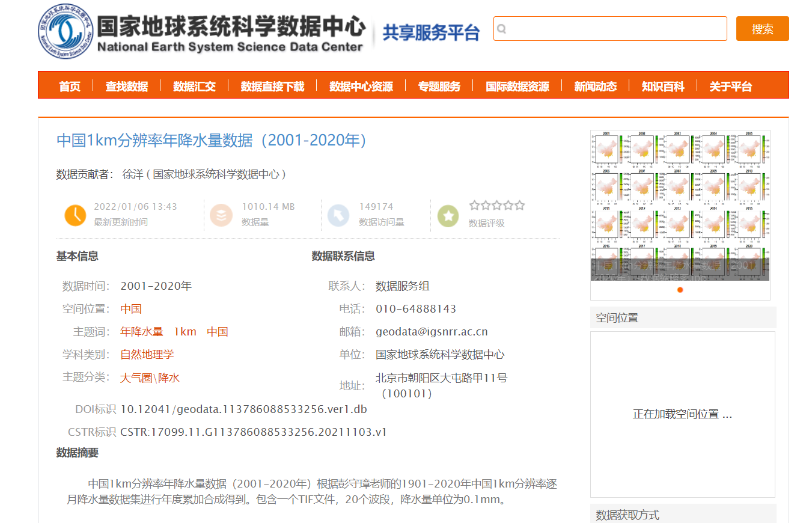812x523 pixels.
Task: Select the orange carousel indicator dot
Action: click(680, 290)
